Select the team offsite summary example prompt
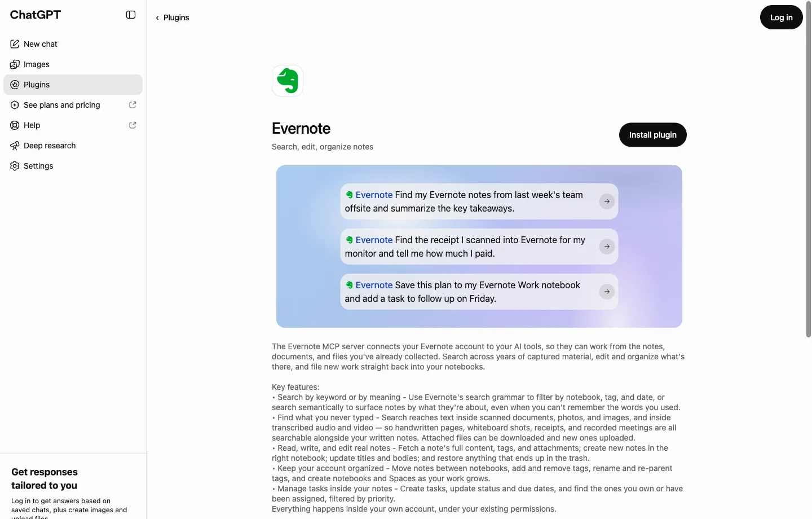Viewport: 812px width, 519px height. pos(479,201)
